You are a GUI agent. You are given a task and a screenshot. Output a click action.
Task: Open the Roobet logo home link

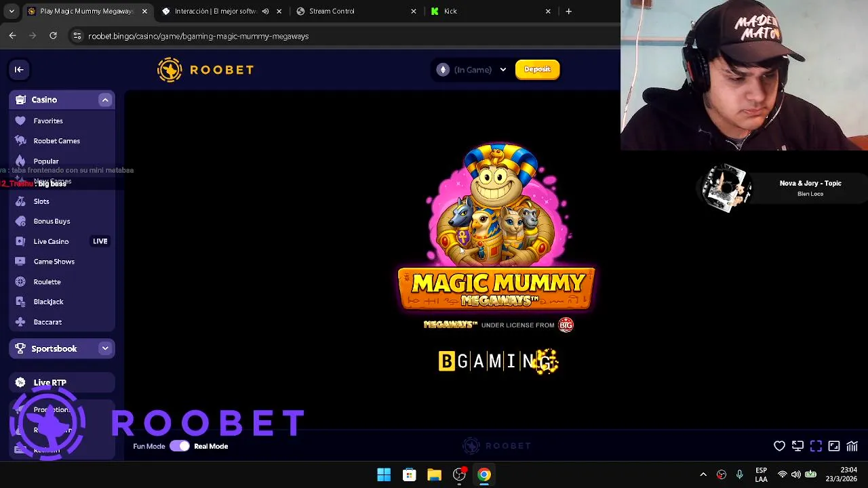click(205, 70)
